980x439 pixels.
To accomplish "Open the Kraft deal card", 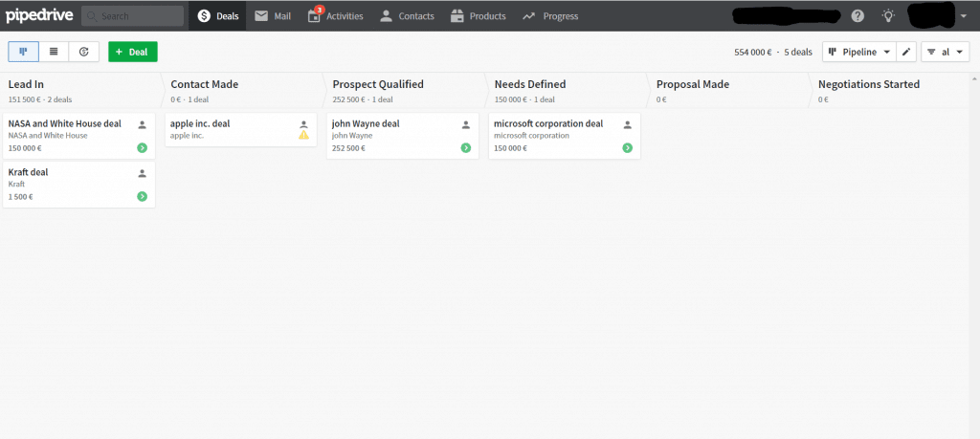I will click(78, 185).
